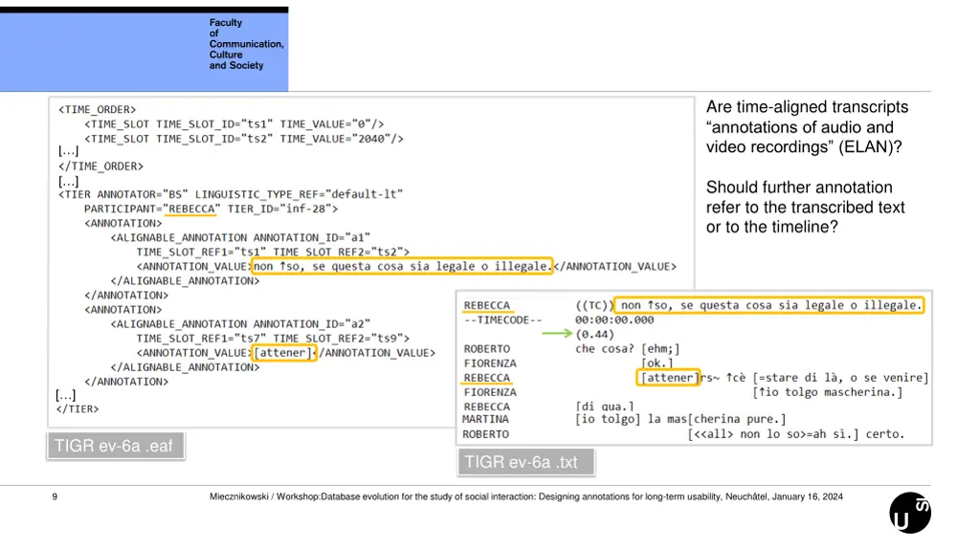Click the TIME_SLOT_REF1="ts7" reference line
The image size is (980, 551).
(x=273, y=339)
